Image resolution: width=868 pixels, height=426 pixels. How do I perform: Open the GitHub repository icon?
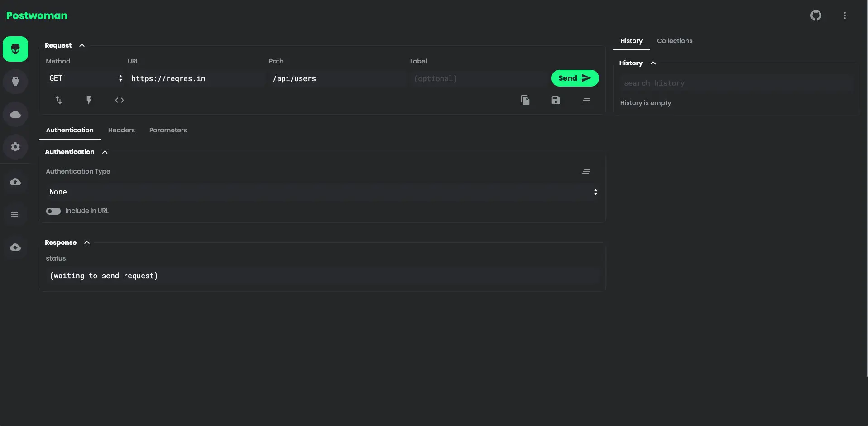click(816, 15)
